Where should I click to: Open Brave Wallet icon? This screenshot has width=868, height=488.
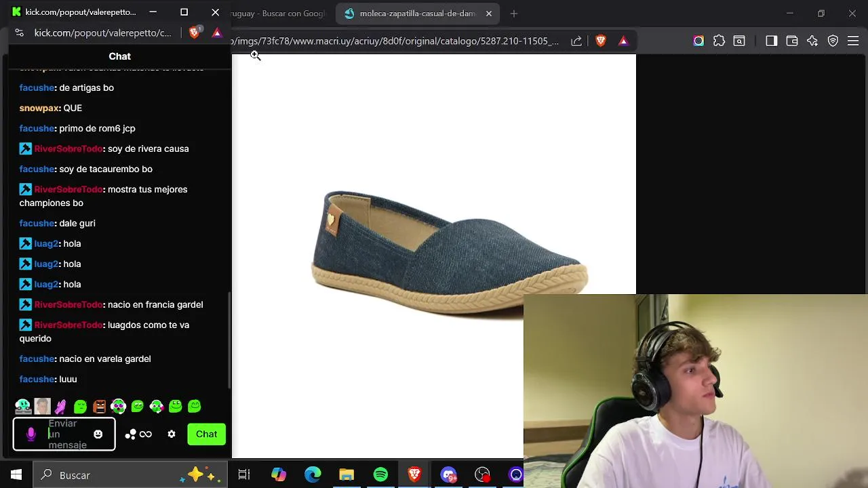coord(791,41)
